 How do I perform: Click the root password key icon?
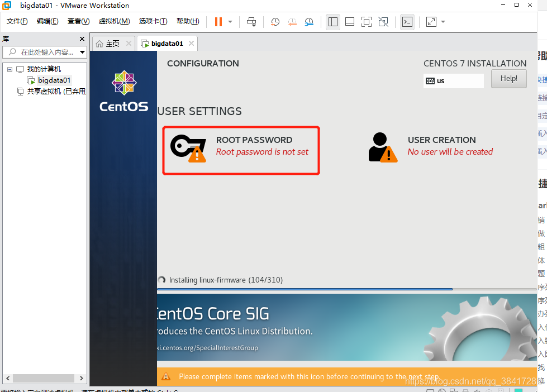[188, 148]
